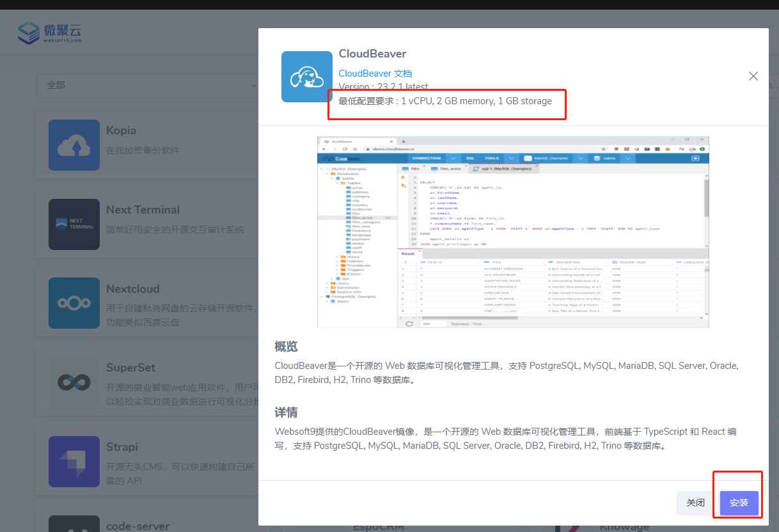Open the Nextcloud app icon
Viewport: 779px width, 532px height.
[x=74, y=303]
